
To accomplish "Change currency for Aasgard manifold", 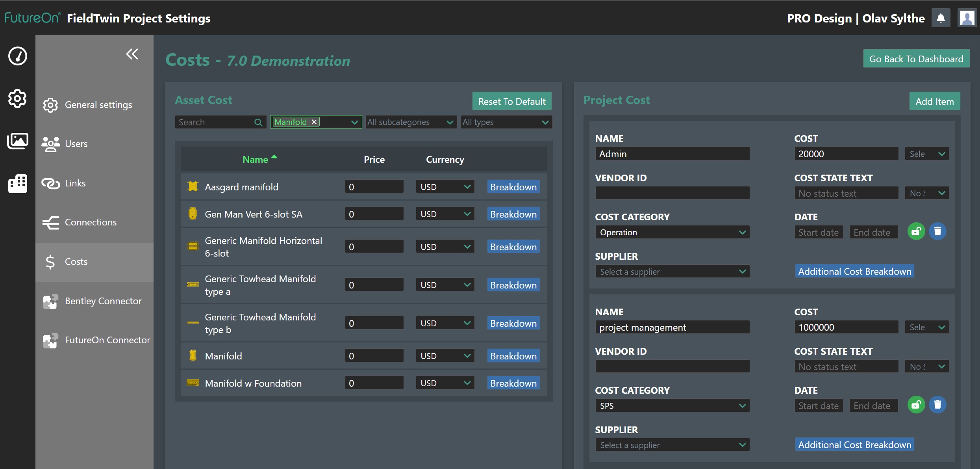I will point(445,187).
